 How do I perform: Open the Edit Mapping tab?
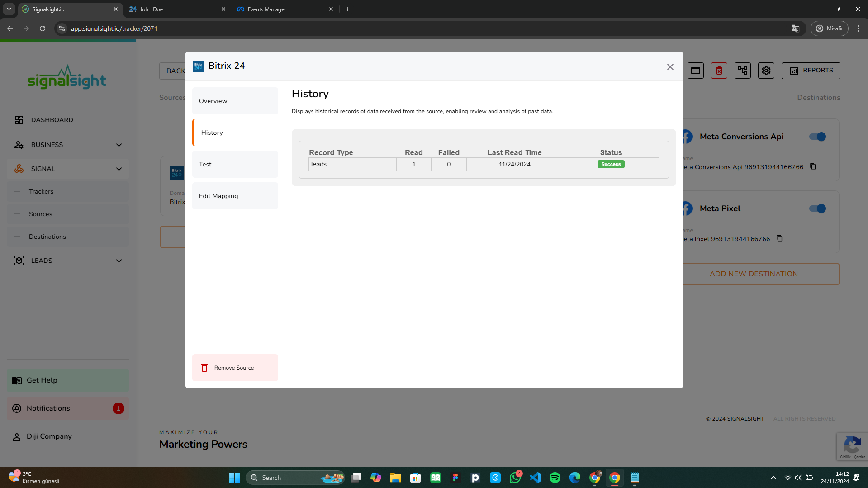pyautogui.click(x=235, y=196)
